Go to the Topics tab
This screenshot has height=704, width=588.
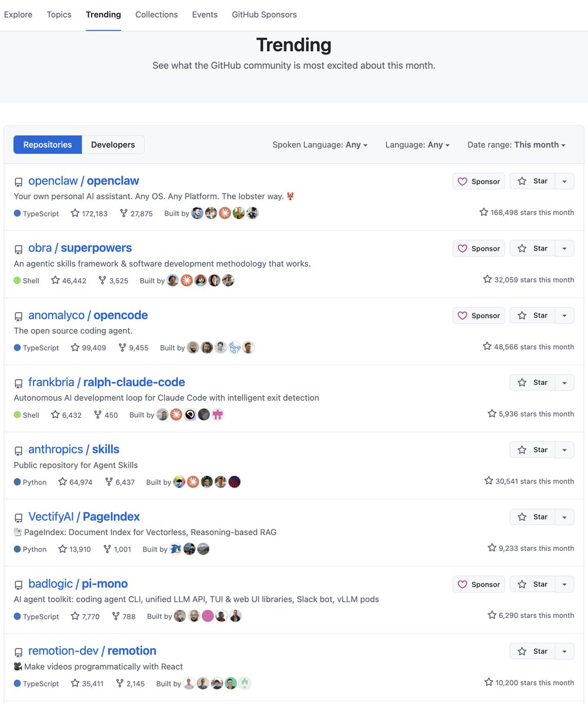[x=59, y=15]
